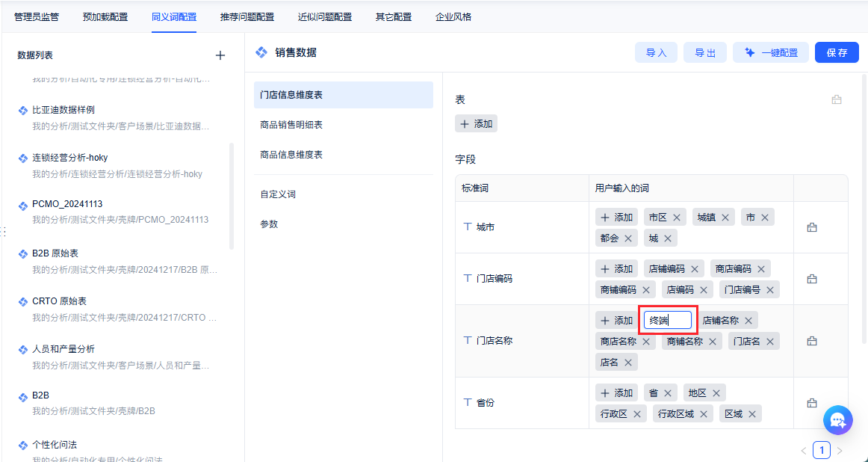Viewport: 868px width, 462px height.
Task: Remove the 市区 synonym tag
Action: (677, 218)
